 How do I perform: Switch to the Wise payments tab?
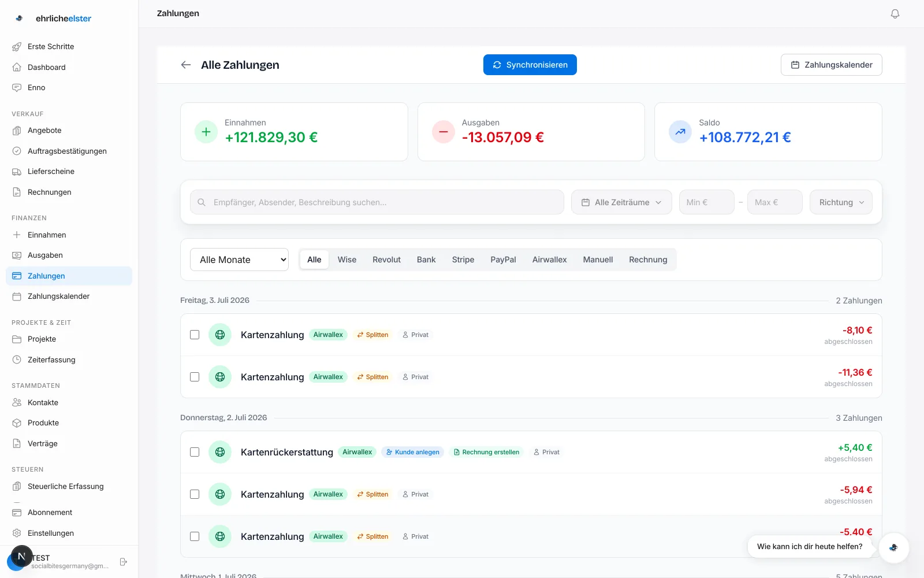pyautogui.click(x=347, y=260)
